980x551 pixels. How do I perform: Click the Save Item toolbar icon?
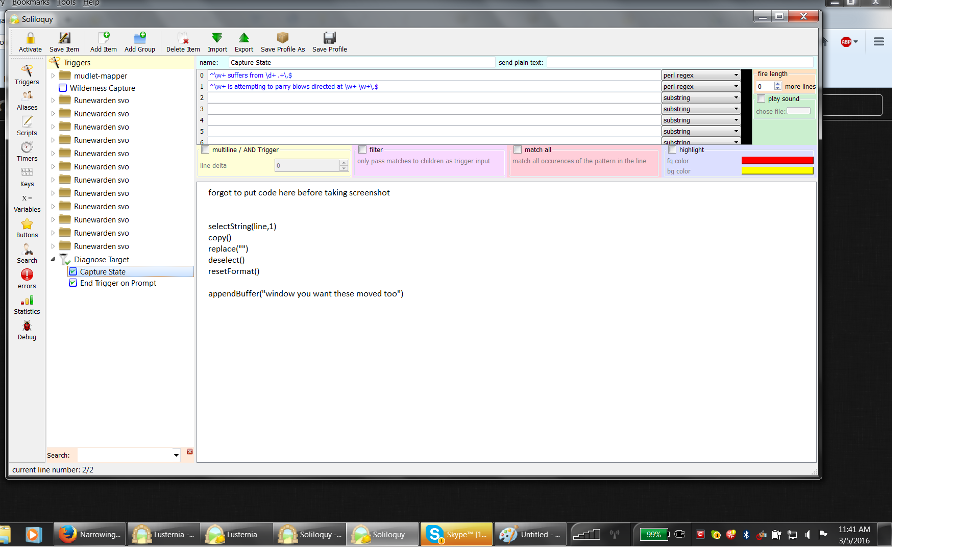[x=64, y=38]
